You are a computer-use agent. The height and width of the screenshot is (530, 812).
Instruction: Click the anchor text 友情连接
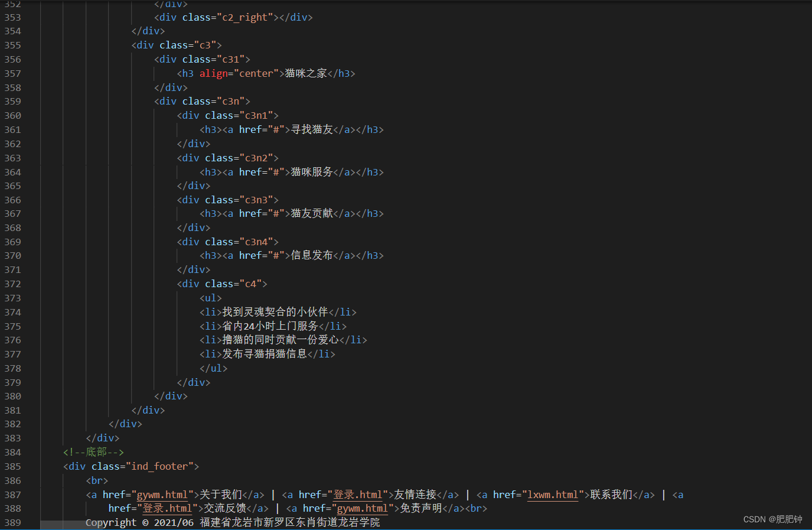(x=415, y=495)
